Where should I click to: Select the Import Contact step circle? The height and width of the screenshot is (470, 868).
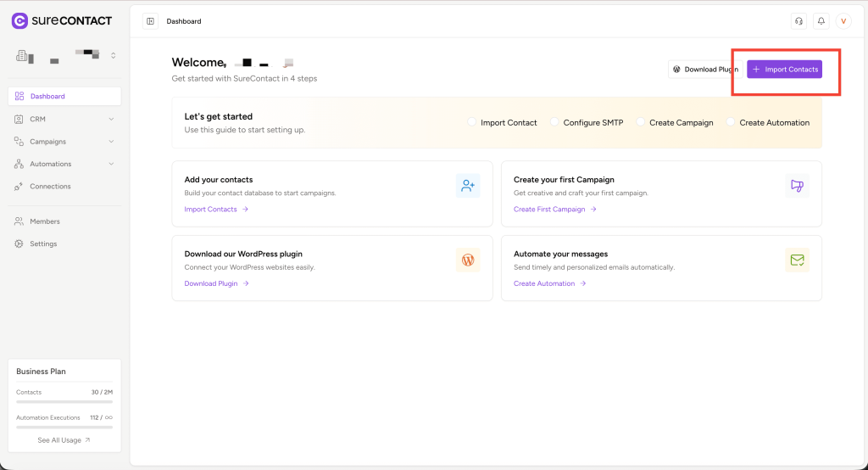coord(472,122)
